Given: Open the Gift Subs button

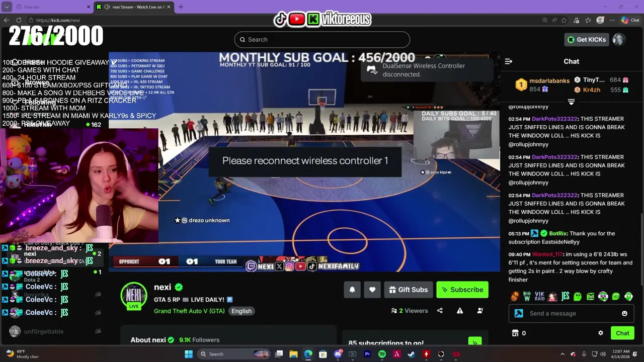Looking at the screenshot, I should tap(409, 290).
